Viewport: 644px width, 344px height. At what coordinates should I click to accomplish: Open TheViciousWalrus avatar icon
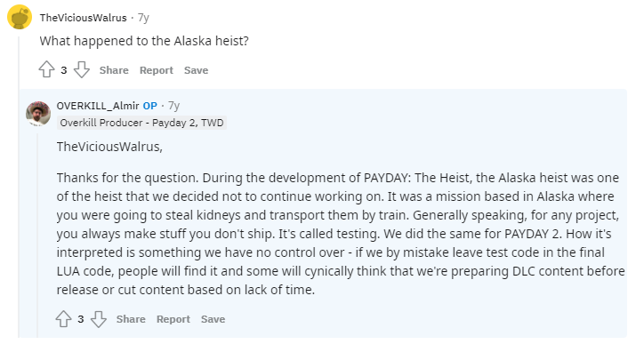point(20,17)
